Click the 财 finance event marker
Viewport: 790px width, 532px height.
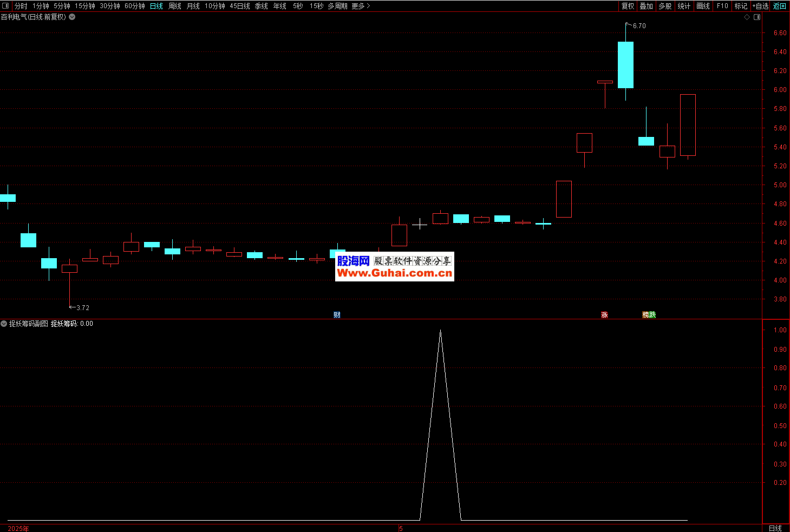tap(337, 314)
